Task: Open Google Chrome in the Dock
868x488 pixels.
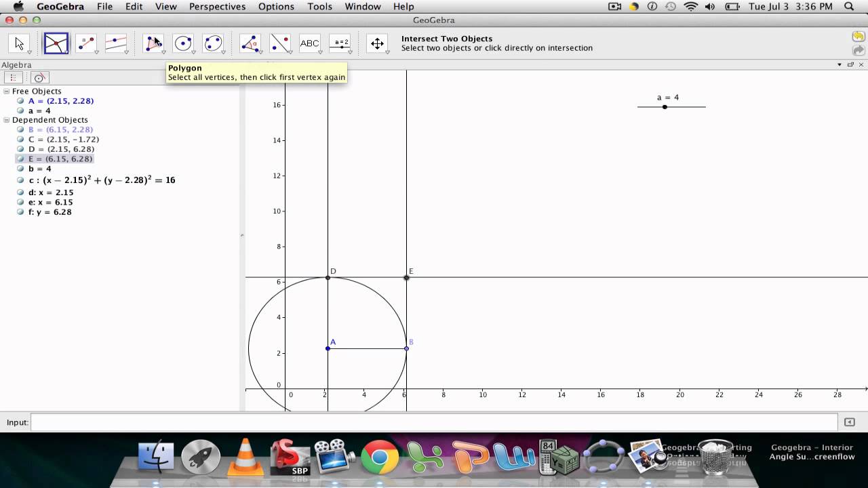Action: click(380, 458)
